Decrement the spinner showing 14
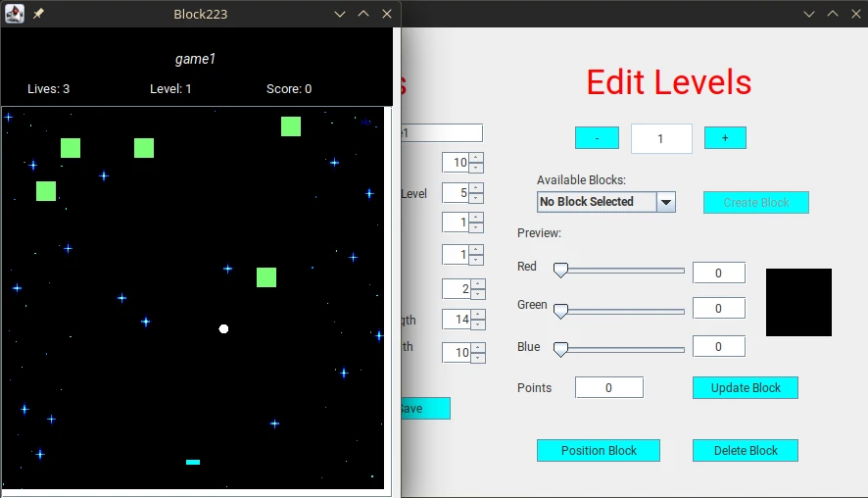Image resolution: width=868 pixels, height=498 pixels. pos(478,324)
